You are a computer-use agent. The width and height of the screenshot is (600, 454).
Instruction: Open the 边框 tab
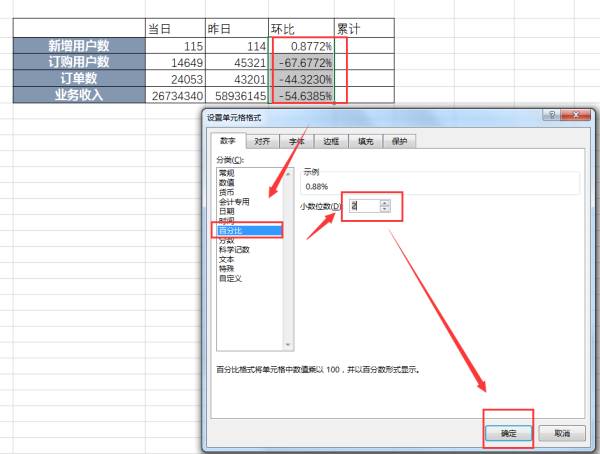pos(331,142)
